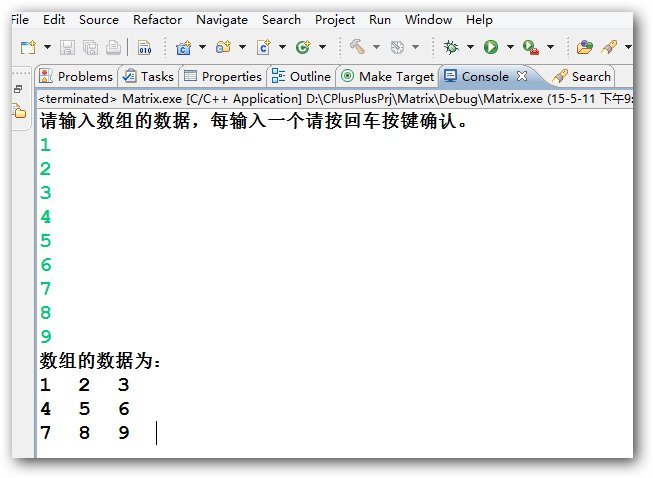Switch to the Outline tab
Image resolution: width=653 pixels, height=478 pixels.
point(301,76)
